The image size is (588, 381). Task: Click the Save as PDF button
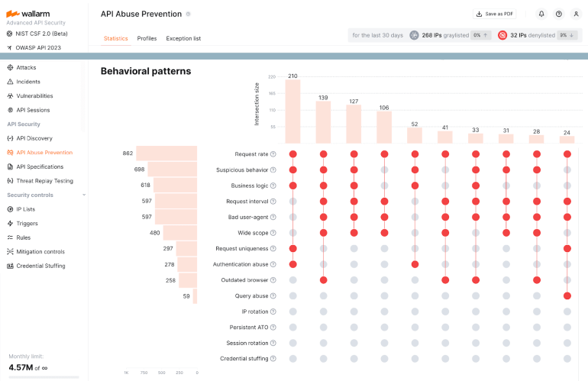click(494, 14)
